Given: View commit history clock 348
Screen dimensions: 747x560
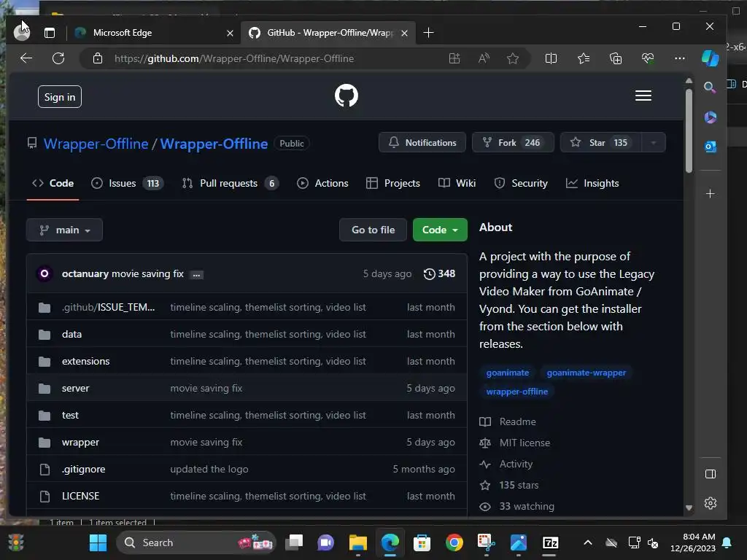Looking at the screenshot, I should coord(439,274).
